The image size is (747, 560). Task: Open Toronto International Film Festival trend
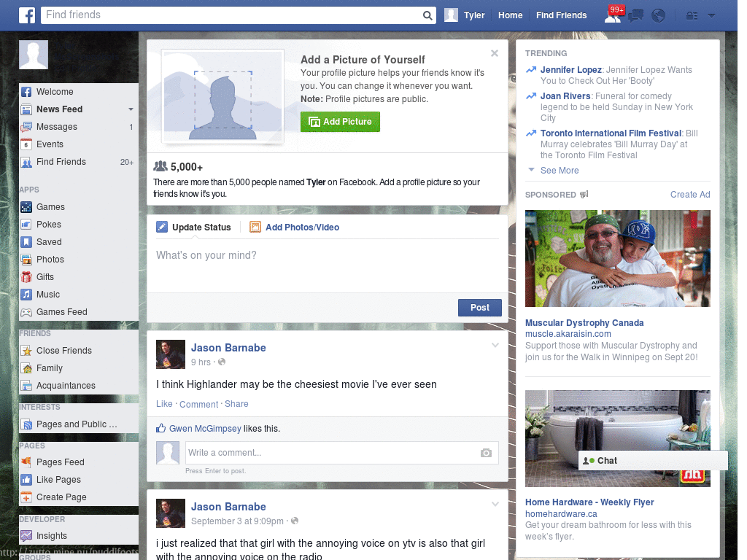point(611,133)
